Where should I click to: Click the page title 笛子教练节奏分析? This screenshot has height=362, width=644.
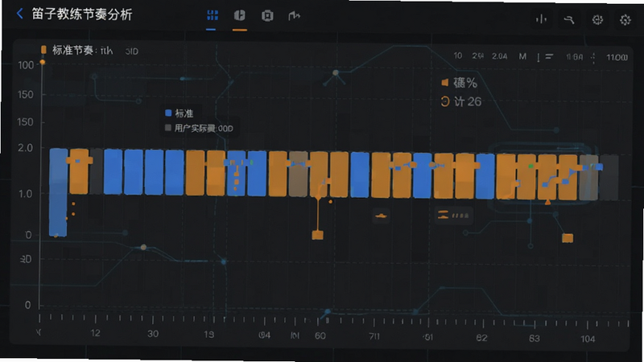[x=82, y=14]
